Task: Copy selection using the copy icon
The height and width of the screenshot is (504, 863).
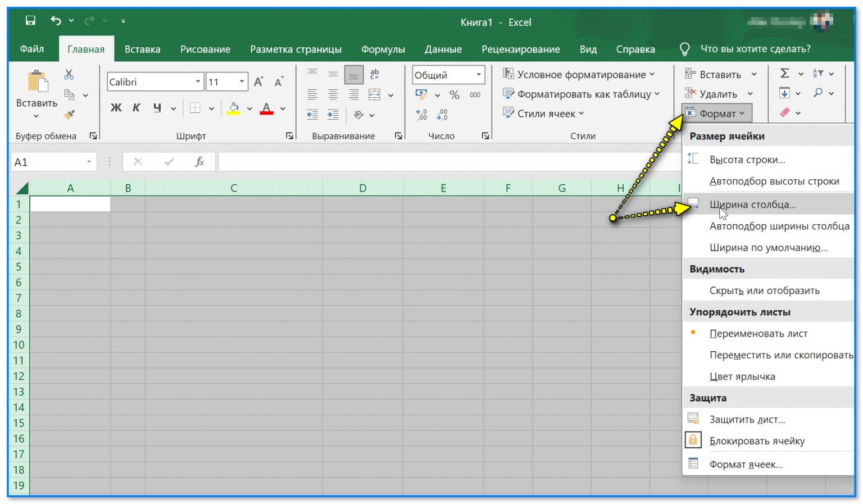Action: [69, 94]
